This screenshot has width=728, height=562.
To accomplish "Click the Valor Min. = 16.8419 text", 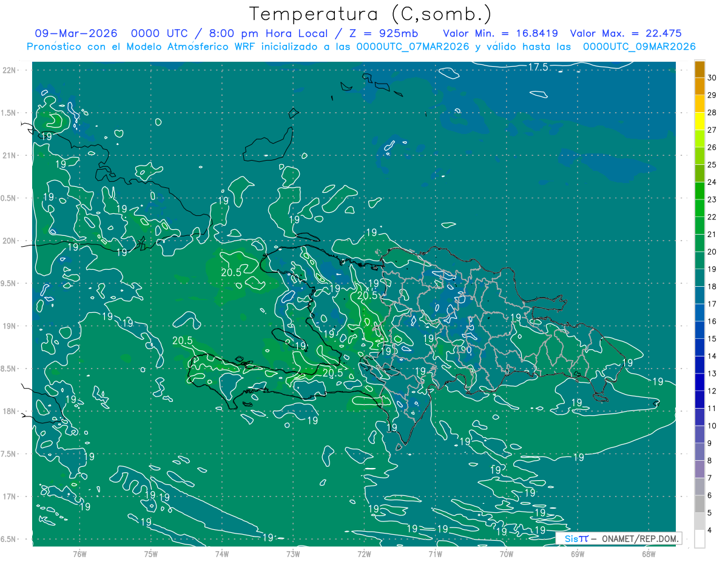I will tap(500, 33).
